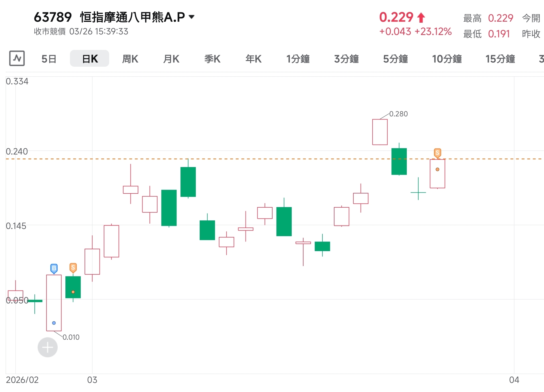
Task: Open the circular plus drawing button
Action: [x=48, y=347]
